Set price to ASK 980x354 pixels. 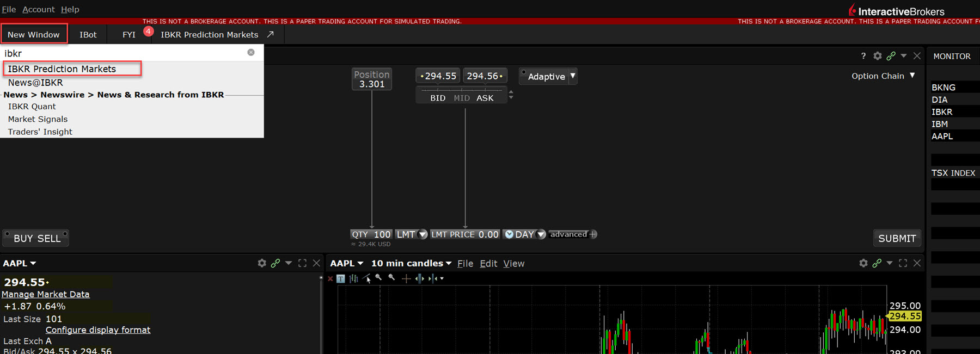tap(485, 98)
